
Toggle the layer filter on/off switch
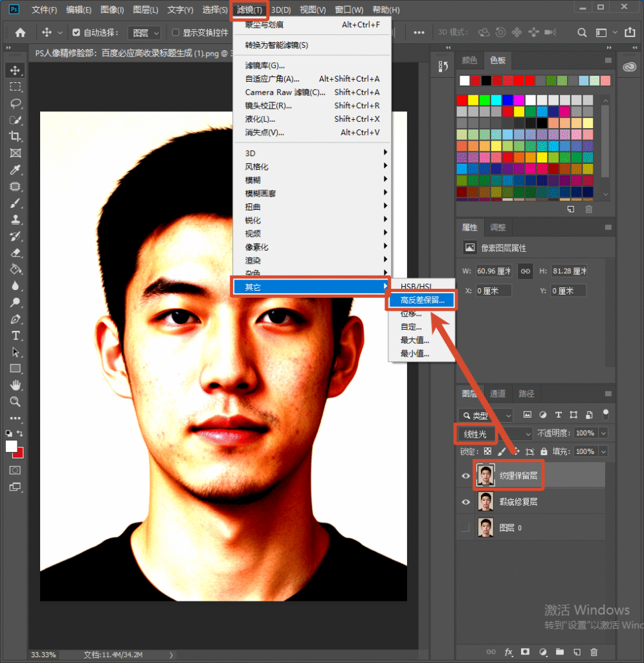(x=606, y=414)
